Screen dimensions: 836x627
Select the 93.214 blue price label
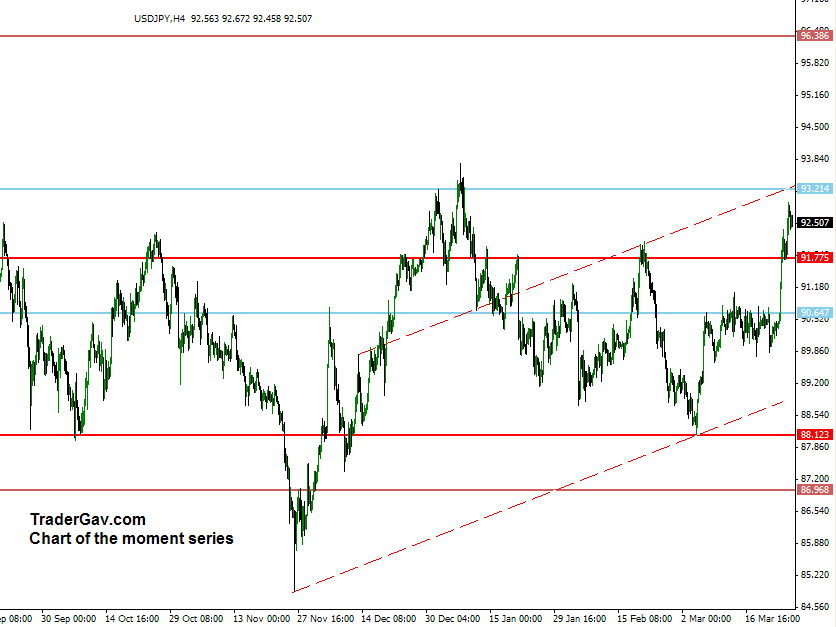click(815, 188)
